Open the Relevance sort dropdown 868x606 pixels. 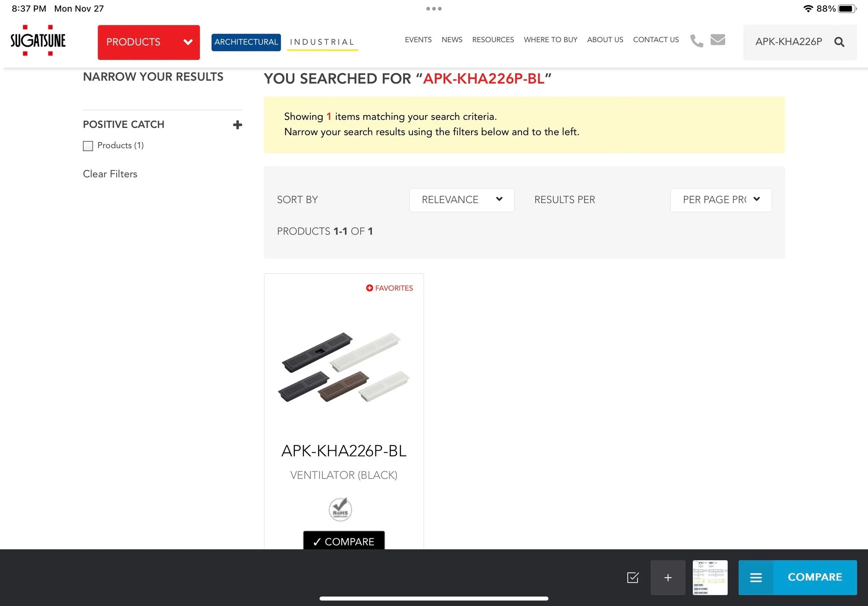tap(462, 200)
